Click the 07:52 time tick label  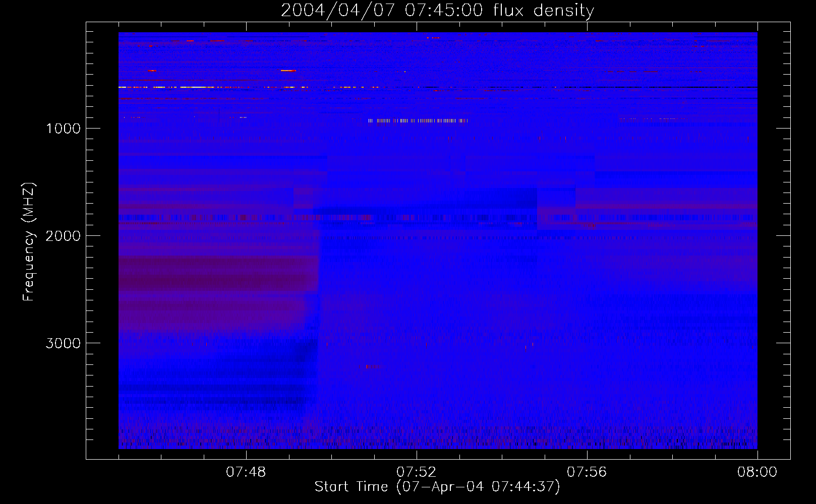click(417, 472)
